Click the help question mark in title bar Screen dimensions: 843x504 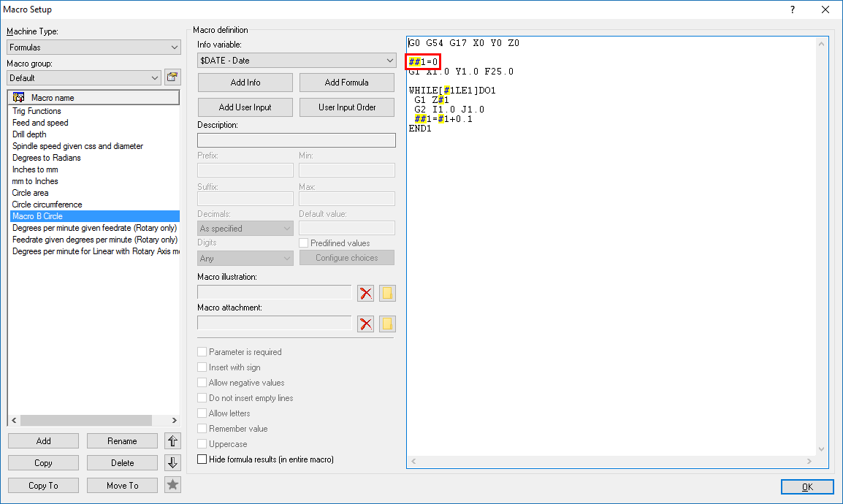(793, 9)
